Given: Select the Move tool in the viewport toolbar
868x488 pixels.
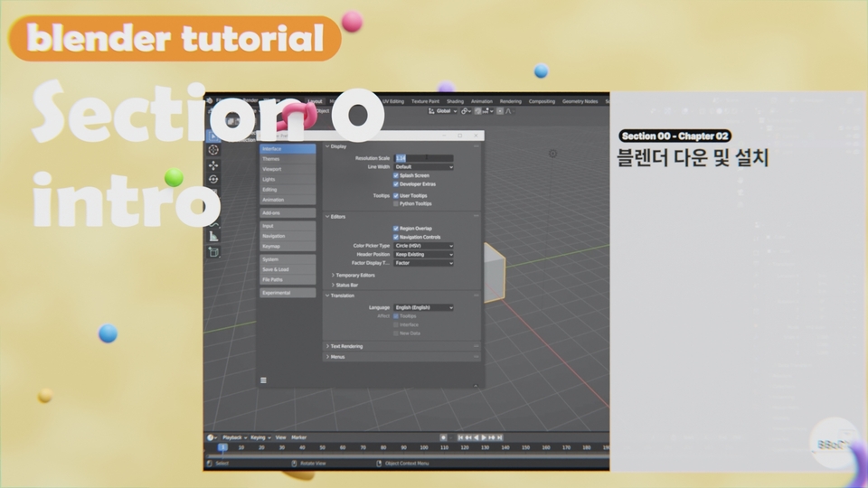Looking at the screenshot, I should tap(213, 164).
